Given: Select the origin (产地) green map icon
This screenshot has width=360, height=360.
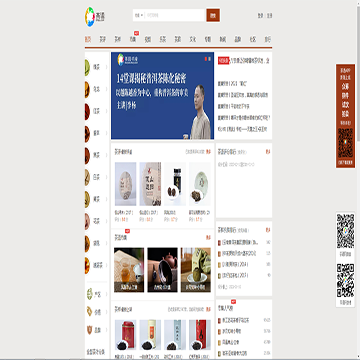Looking at the screenshot, I should point(89,294).
